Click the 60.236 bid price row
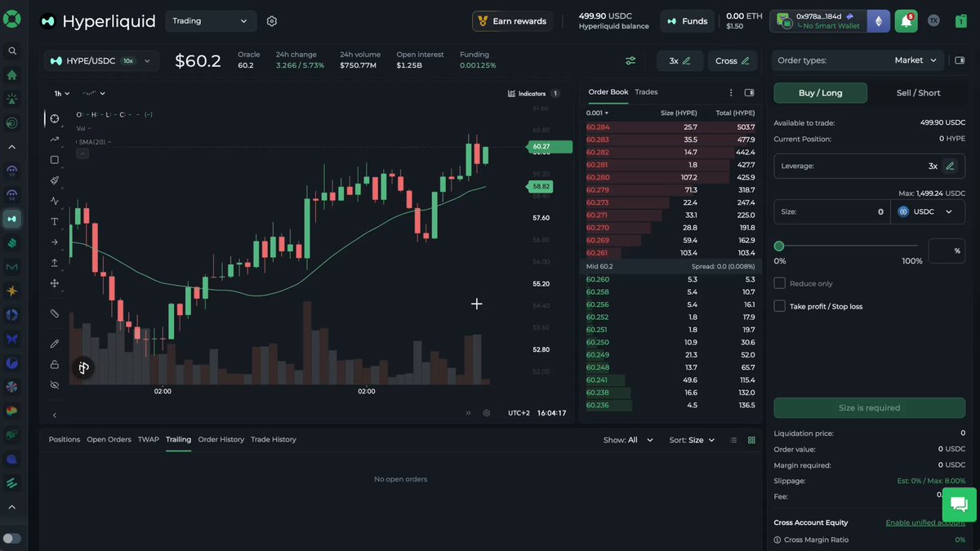This screenshot has height=551, width=980. click(669, 405)
